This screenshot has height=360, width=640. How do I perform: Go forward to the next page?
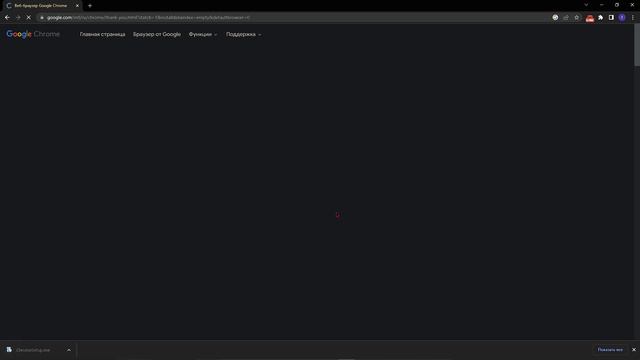click(x=18, y=18)
